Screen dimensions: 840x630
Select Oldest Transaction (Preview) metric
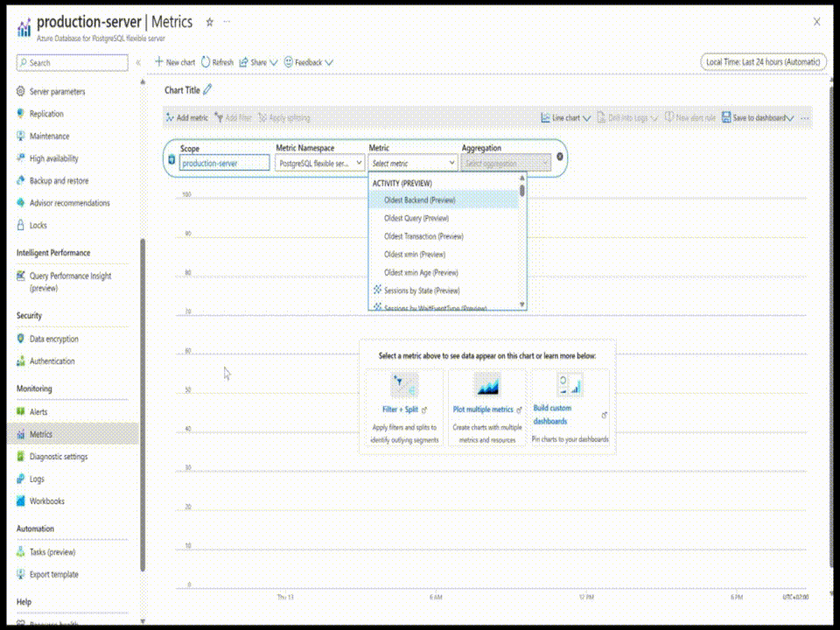click(444, 236)
